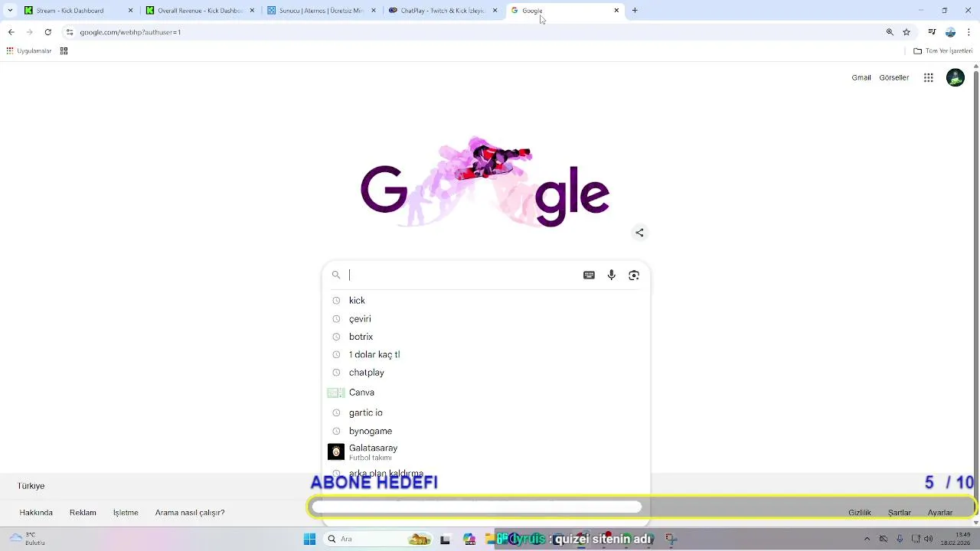Open the tab groups grid icon in bookmarks bar
980x551 pixels.
point(64,51)
